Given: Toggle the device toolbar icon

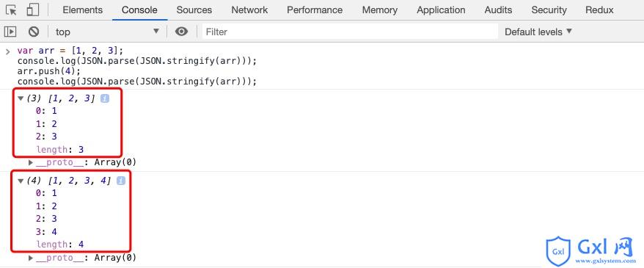Looking at the screenshot, I should (32, 10).
